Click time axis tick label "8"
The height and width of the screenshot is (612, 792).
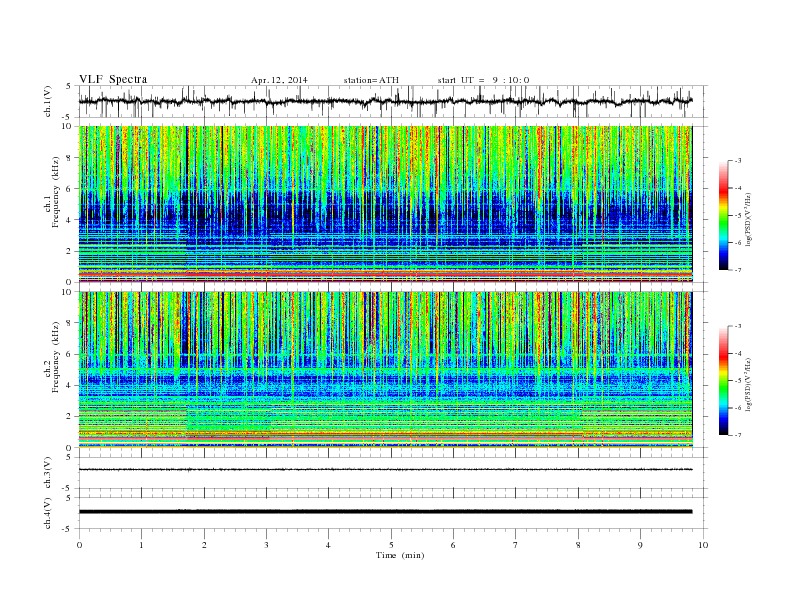click(578, 545)
